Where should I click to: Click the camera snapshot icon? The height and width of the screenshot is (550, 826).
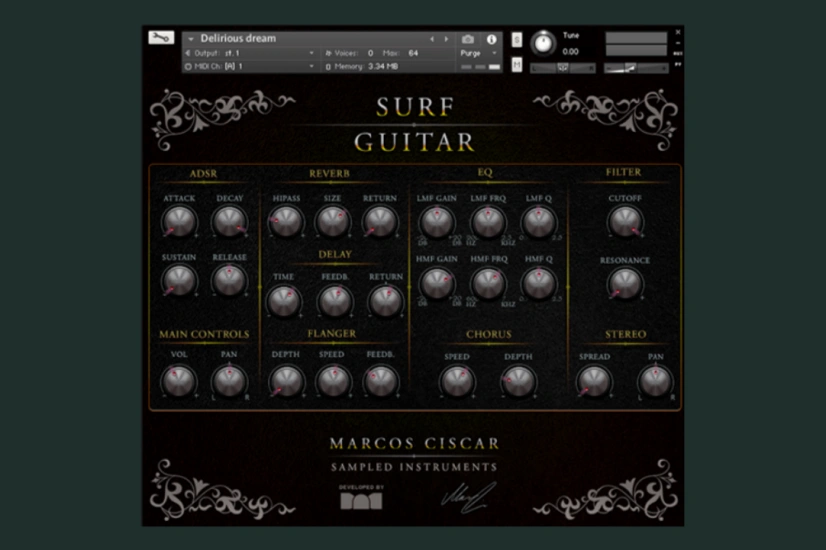click(467, 40)
